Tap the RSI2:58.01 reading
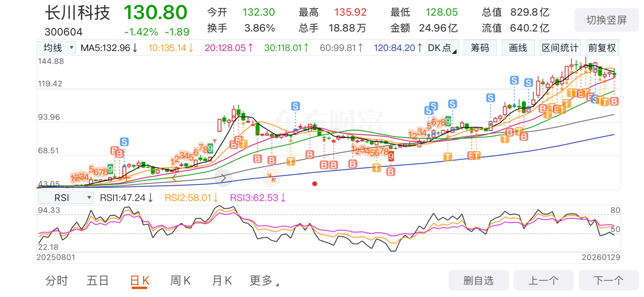Screen dimensions: 644x297 (191, 198)
